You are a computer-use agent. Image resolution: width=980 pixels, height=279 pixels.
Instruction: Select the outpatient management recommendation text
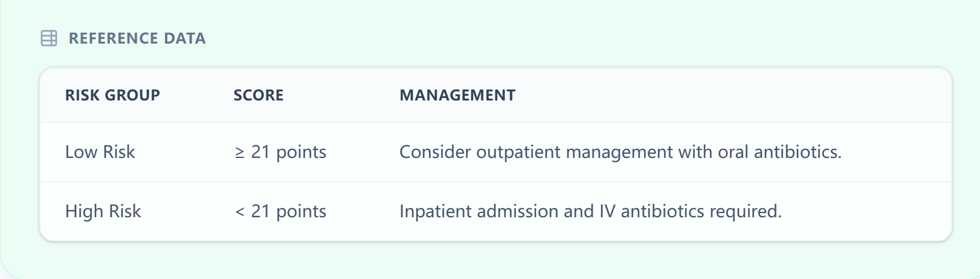pyautogui.click(x=620, y=152)
